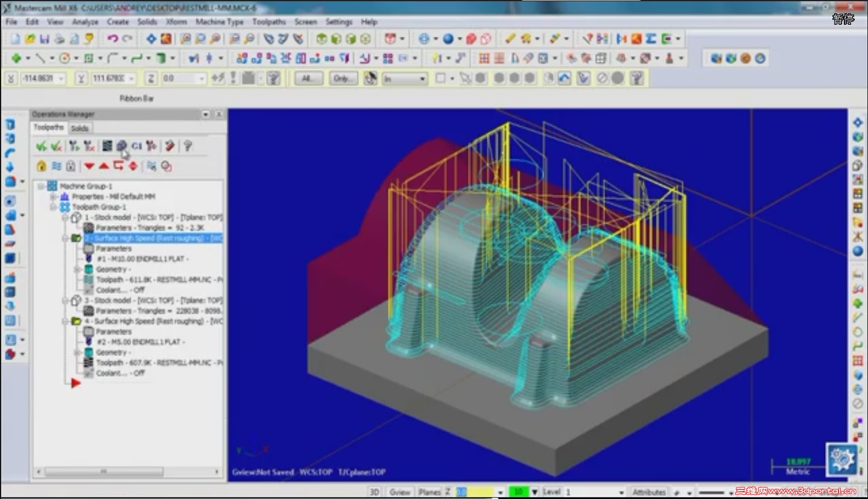The width and height of the screenshot is (868, 499).
Task: Click '#2 - M5.00 ENDMILL1 FLAT' tool entry
Action: tap(141, 342)
